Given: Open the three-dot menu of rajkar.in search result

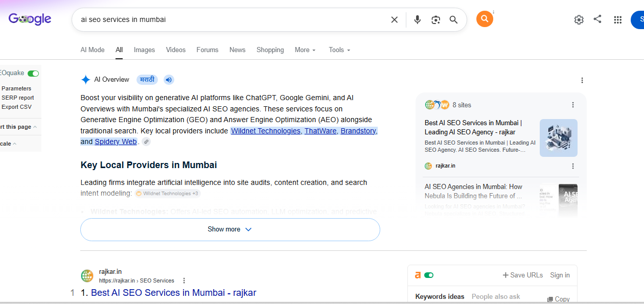Looking at the screenshot, I should click(x=184, y=280).
